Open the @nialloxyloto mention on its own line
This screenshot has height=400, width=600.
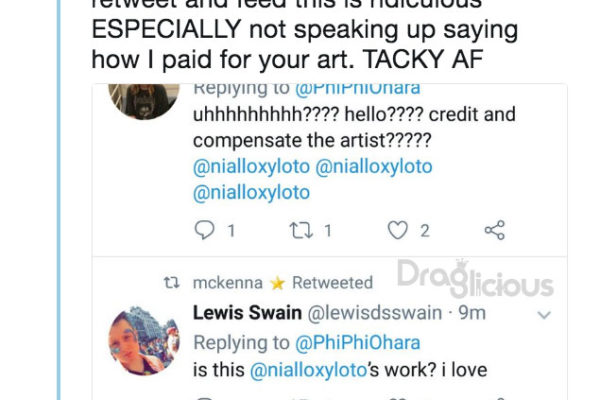[x=251, y=193]
